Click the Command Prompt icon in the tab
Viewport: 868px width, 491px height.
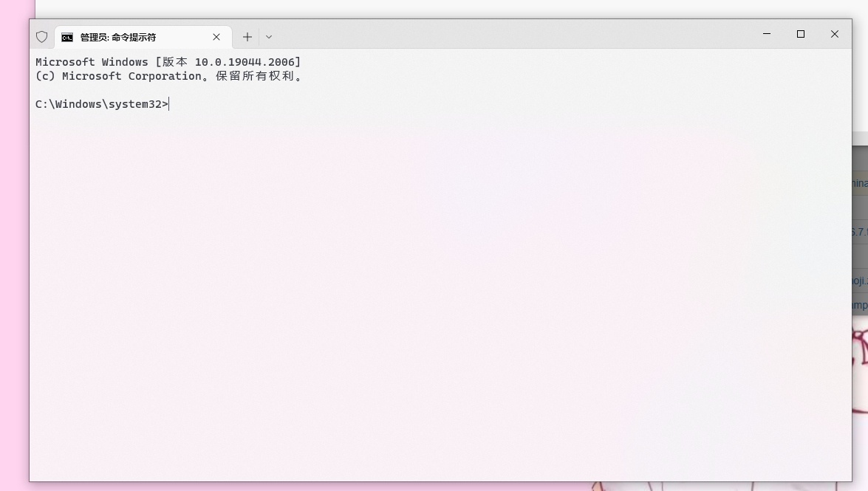pyautogui.click(x=67, y=37)
